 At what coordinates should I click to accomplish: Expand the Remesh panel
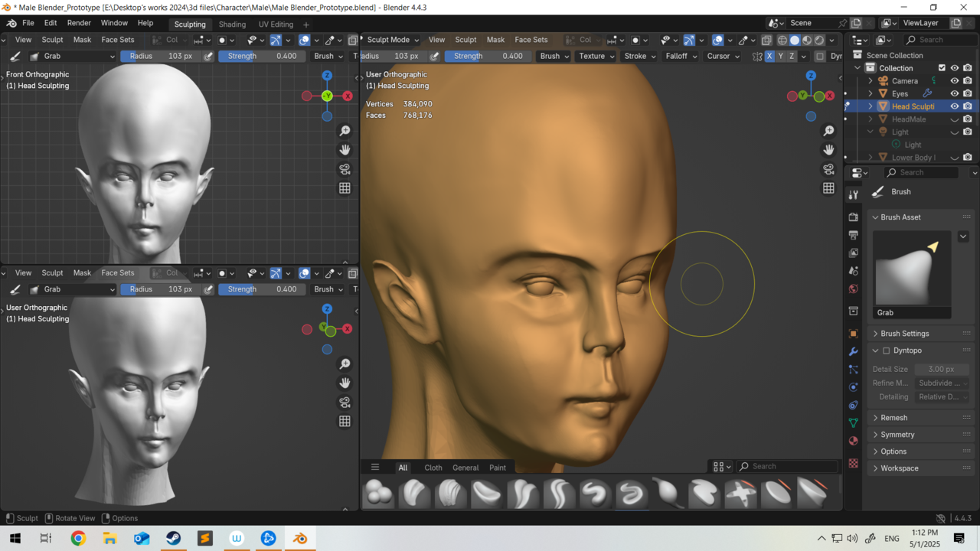coord(893,418)
